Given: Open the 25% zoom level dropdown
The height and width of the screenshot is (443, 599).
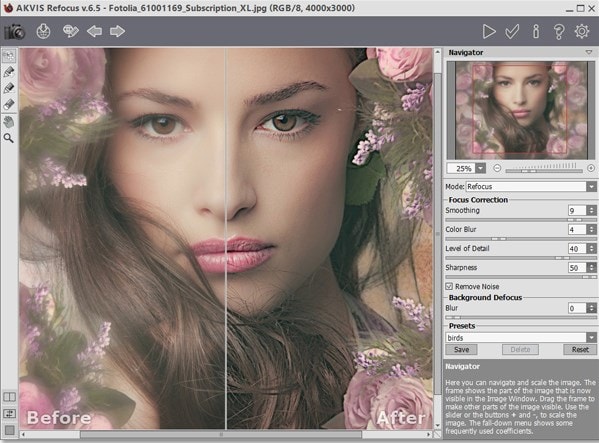Looking at the screenshot, I should tap(481, 168).
